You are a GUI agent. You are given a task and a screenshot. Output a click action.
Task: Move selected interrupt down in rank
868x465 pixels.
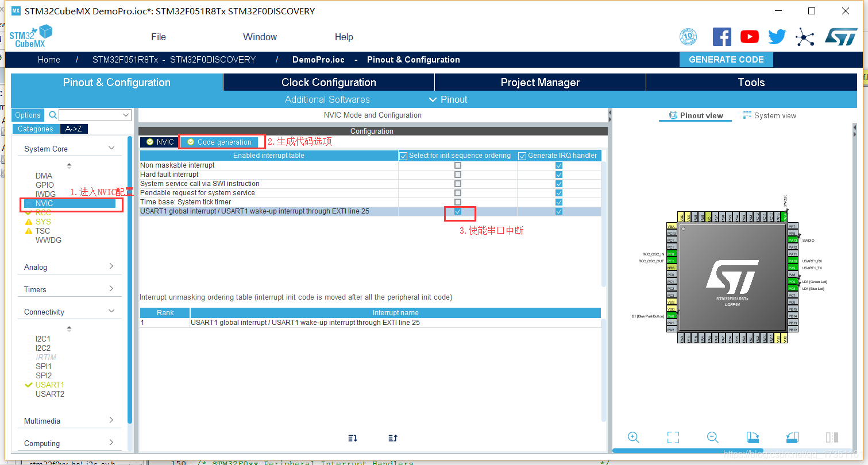(353, 438)
